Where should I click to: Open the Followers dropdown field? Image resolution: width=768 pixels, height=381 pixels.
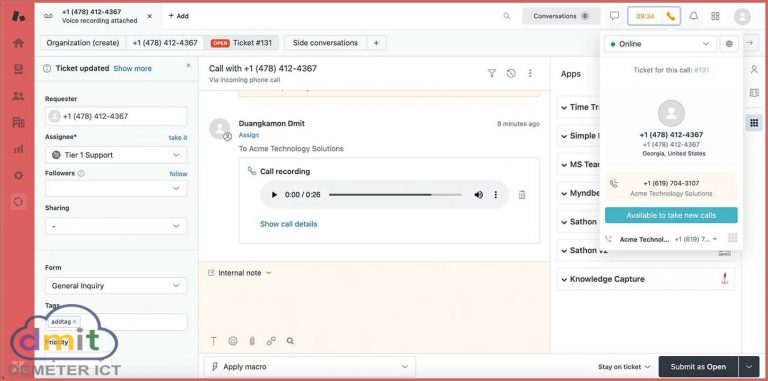tap(116, 189)
